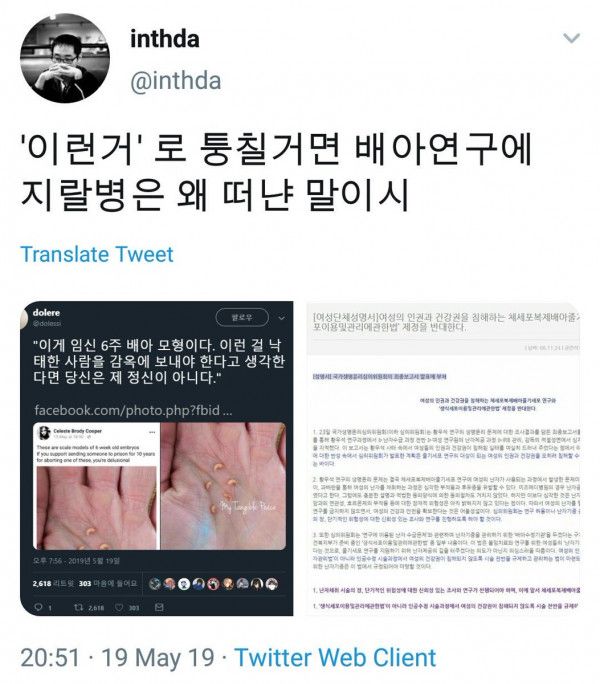The image size is (600, 684).
Task: Open the women's group statement image
Action: click(443, 458)
